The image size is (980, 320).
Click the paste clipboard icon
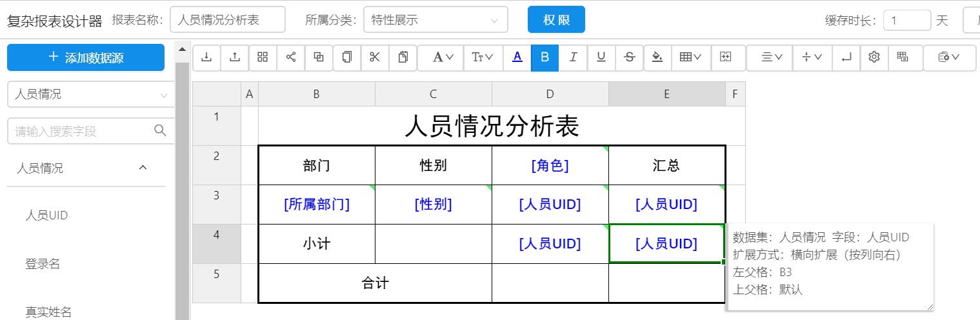click(x=403, y=57)
